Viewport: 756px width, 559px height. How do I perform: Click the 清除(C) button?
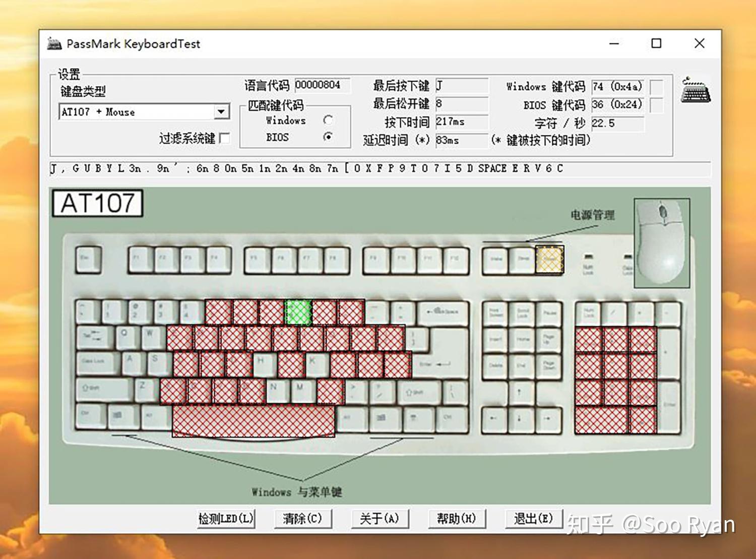point(302,518)
